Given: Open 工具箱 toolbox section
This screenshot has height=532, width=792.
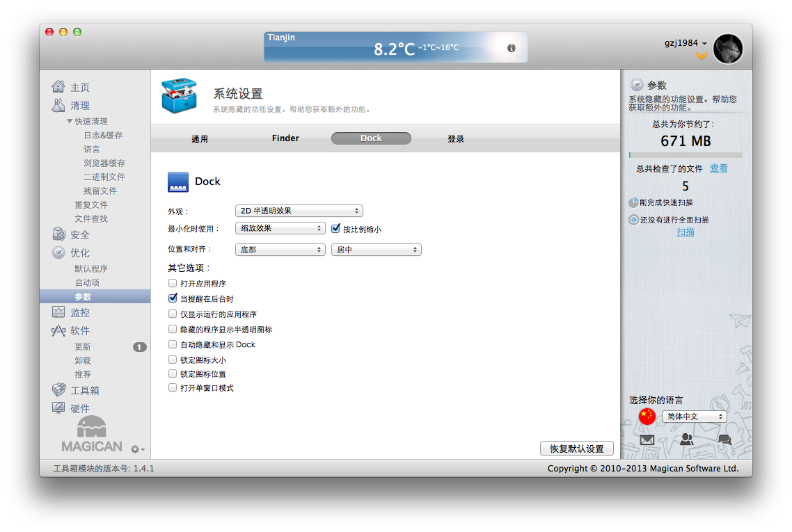Looking at the screenshot, I should coord(84,391).
